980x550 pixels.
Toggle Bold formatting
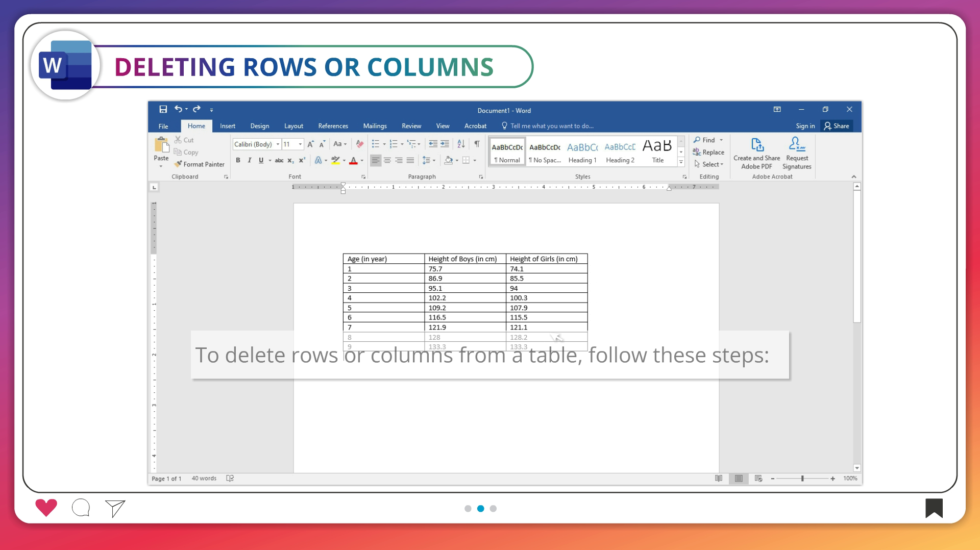pos(238,160)
